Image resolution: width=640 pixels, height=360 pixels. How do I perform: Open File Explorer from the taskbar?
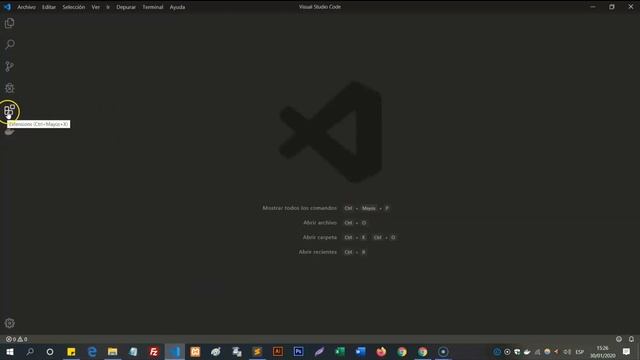[112, 352]
